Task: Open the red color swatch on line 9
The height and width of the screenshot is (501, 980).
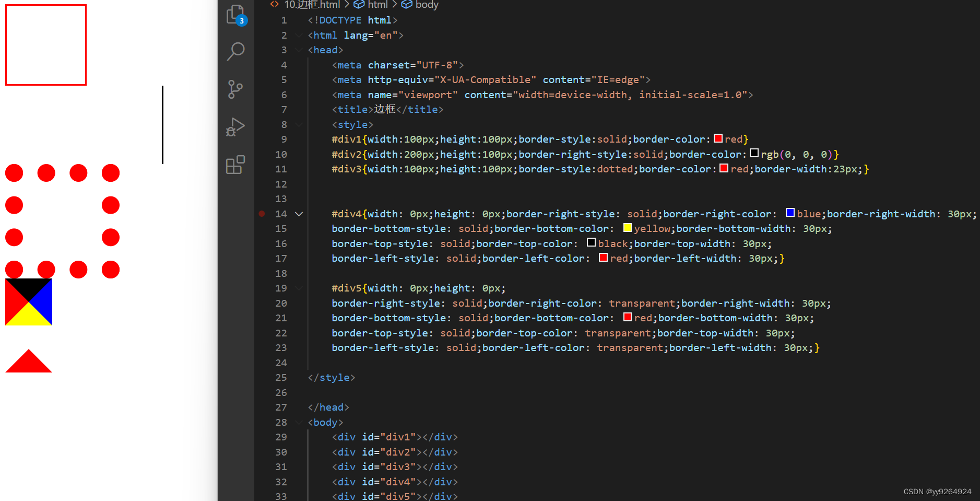Action: (x=718, y=138)
